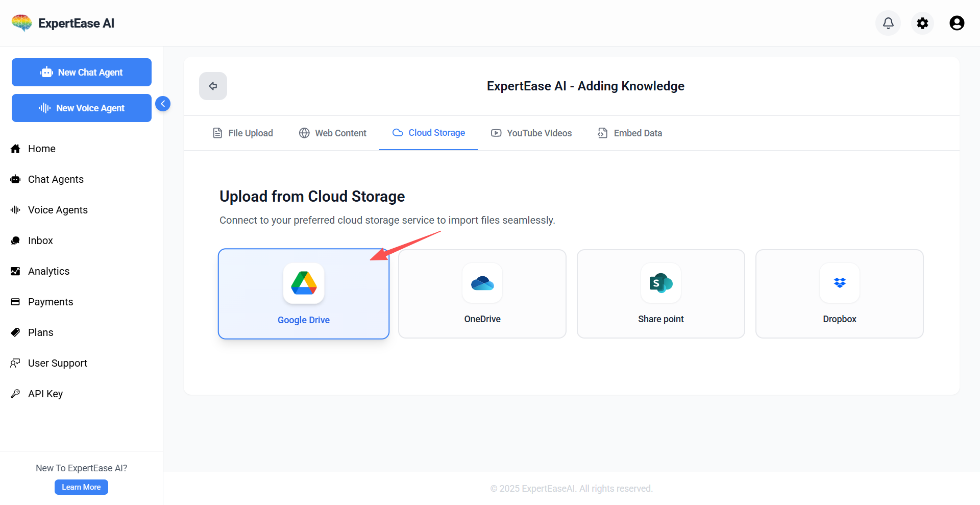Click the back arrow button
Screen dimensions: 980x505
click(x=213, y=86)
